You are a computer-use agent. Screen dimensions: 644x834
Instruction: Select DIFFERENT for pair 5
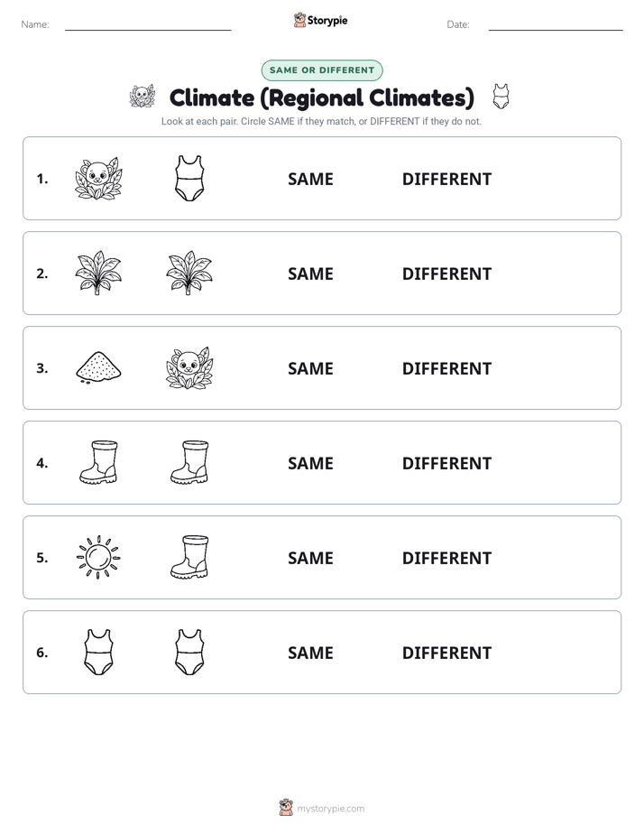pos(446,558)
